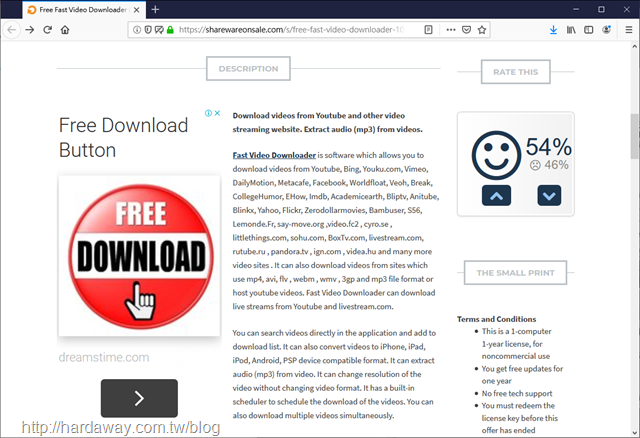
Task: Click the 54% positive rating text
Action: pos(549,147)
